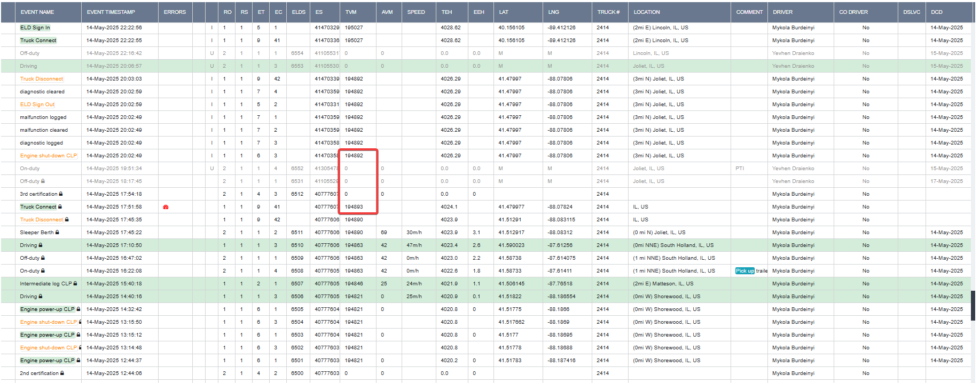Click lock icon beside Engine power-up CLP 13:15:12

(79, 335)
